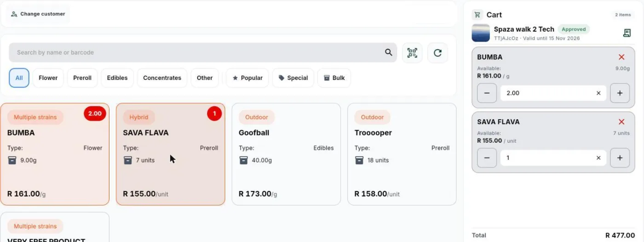
Task: Click the stock box icon on BUMBA card
Action: pos(12,160)
